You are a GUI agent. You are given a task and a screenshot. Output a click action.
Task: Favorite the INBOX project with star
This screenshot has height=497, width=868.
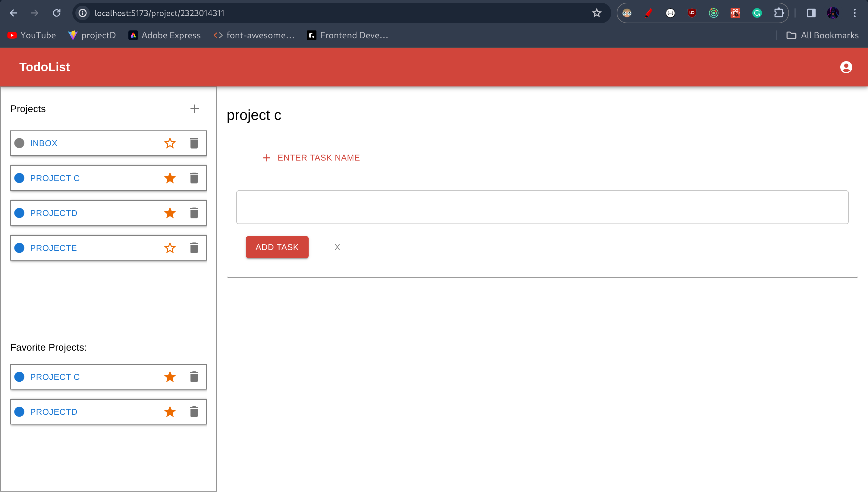(x=170, y=143)
